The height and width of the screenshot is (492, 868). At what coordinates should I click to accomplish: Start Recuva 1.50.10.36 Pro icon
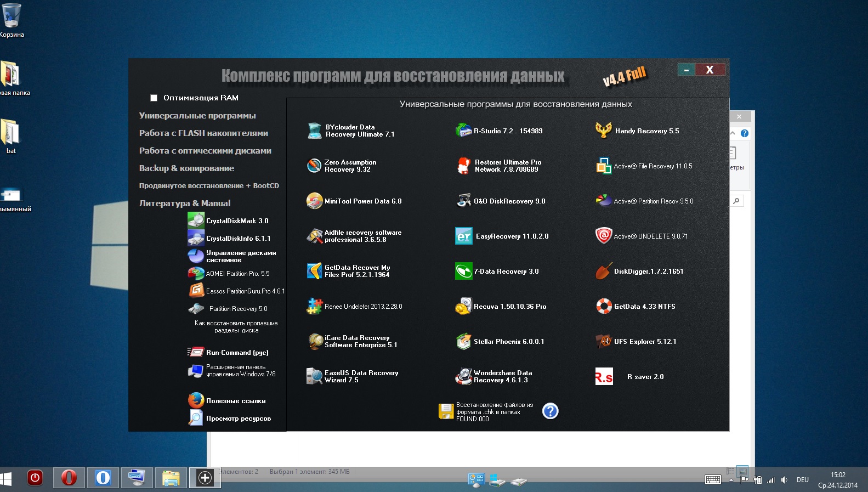pyautogui.click(x=463, y=306)
